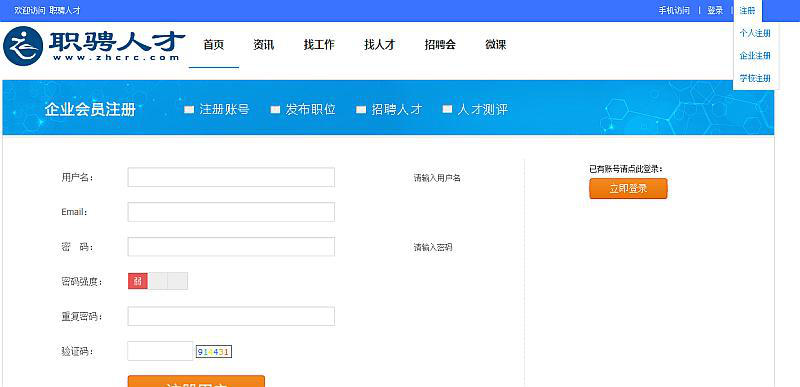Choose 个人注册 from register dropdown
The height and width of the screenshot is (387, 800).
coord(755,34)
